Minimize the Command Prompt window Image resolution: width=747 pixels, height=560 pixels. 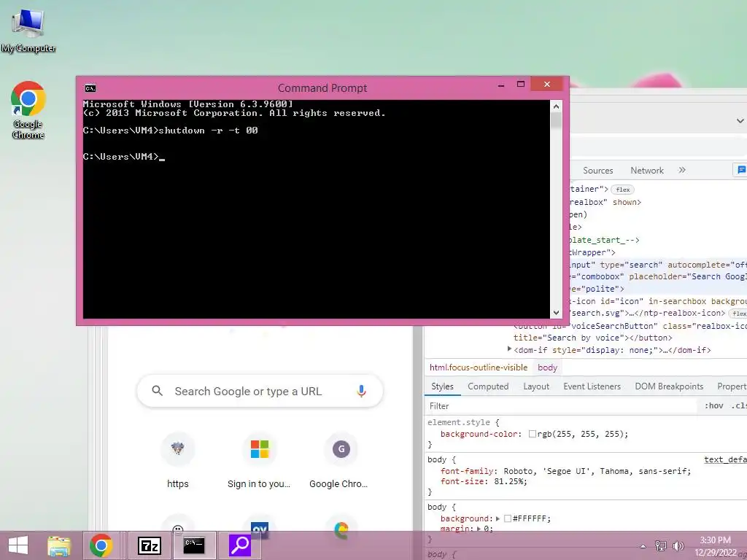click(x=501, y=85)
